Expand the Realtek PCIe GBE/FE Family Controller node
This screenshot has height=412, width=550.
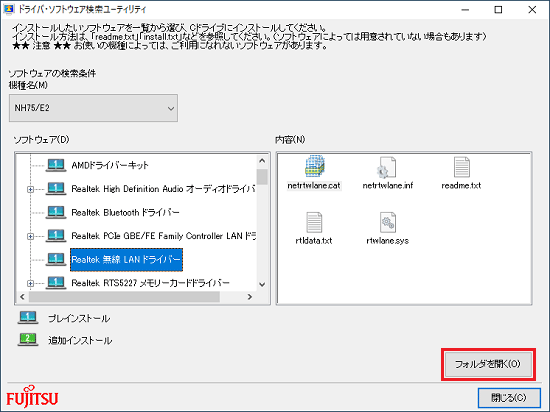tap(31, 236)
